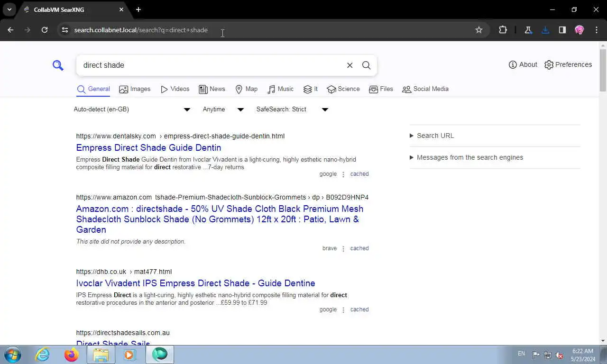Image resolution: width=607 pixels, height=364 pixels.
Task: Reload the page
Action: [x=45, y=30]
